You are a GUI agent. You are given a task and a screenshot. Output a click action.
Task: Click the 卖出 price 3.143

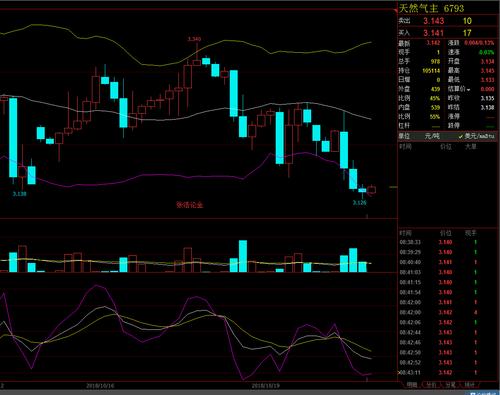434,21
